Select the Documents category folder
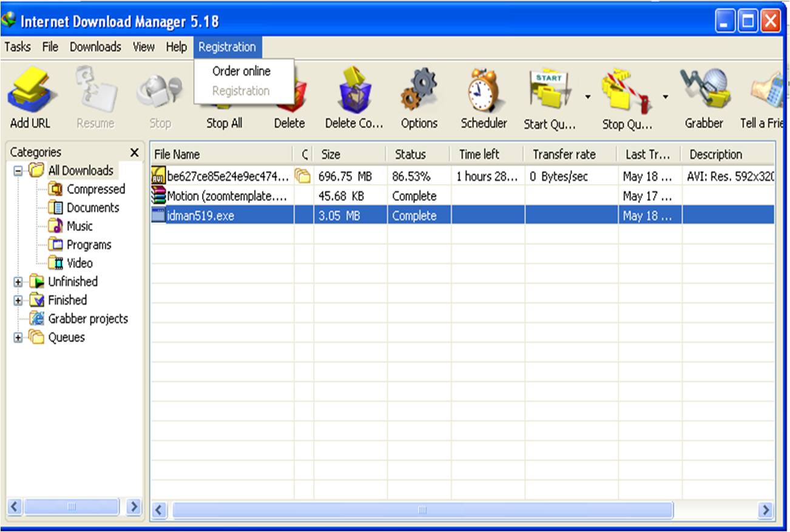The image size is (790, 532). coord(84,207)
